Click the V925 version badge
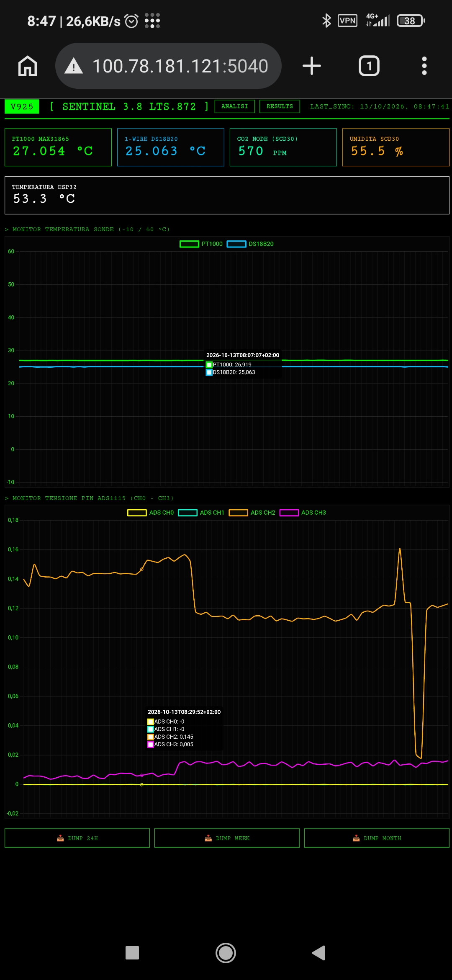 [22, 106]
